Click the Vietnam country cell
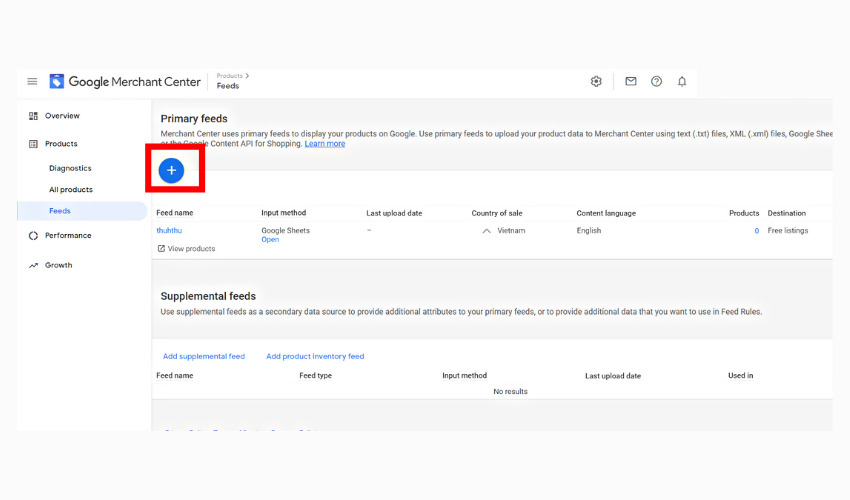This screenshot has height=500, width=850. pyautogui.click(x=511, y=230)
